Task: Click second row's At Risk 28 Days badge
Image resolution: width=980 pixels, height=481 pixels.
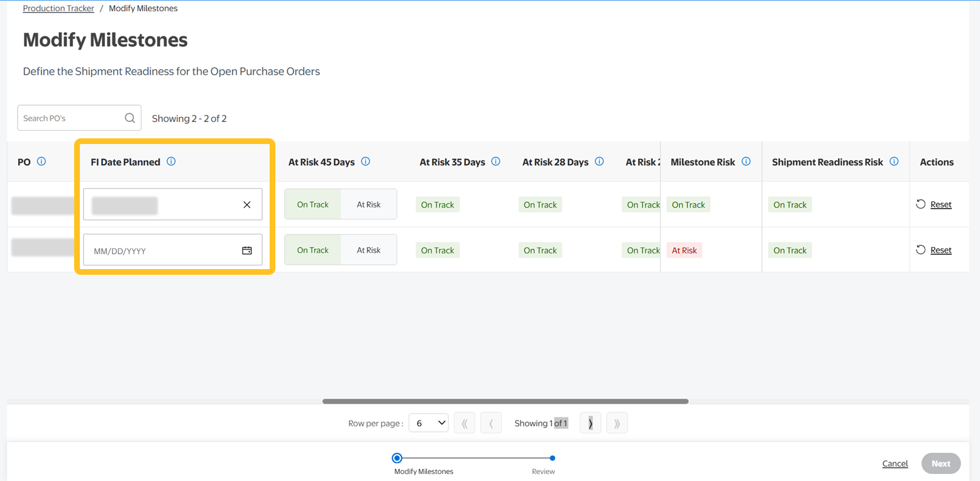Action: click(x=541, y=250)
